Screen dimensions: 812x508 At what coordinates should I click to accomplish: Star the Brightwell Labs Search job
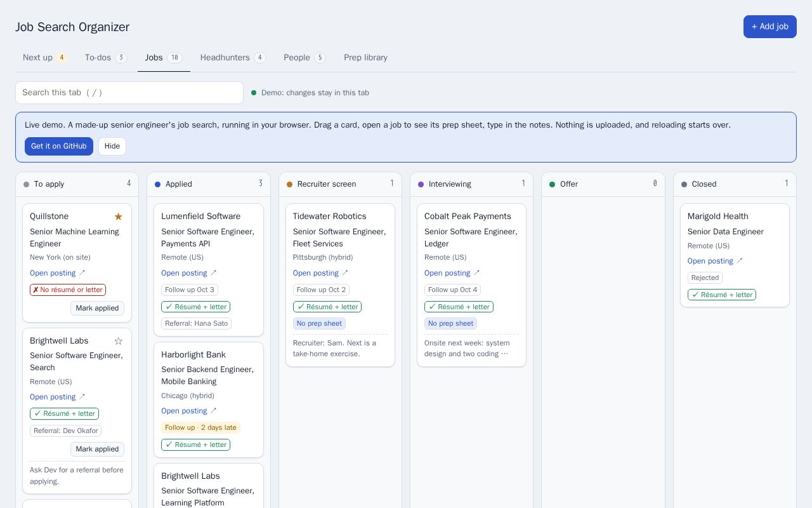(118, 341)
